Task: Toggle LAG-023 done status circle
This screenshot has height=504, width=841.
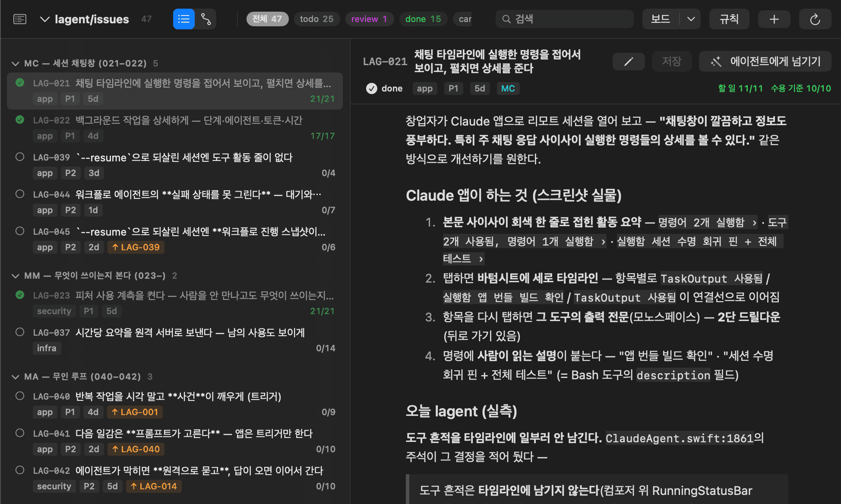Action: pos(20,295)
